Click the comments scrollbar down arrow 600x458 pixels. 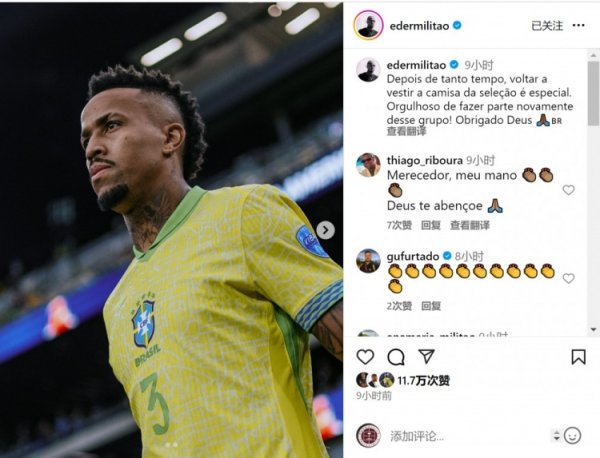pos(593,329)
